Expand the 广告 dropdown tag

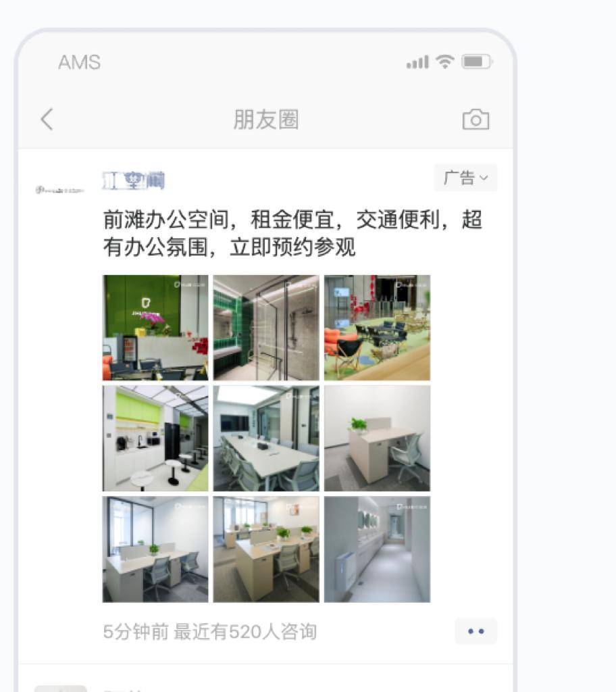pos(465,178)
